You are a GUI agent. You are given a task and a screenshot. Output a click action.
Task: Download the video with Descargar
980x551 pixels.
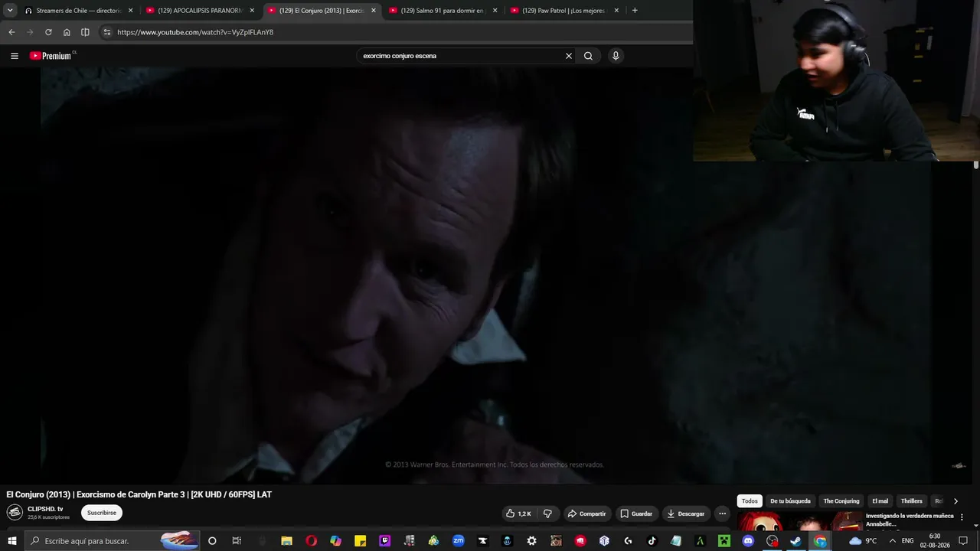686,514
